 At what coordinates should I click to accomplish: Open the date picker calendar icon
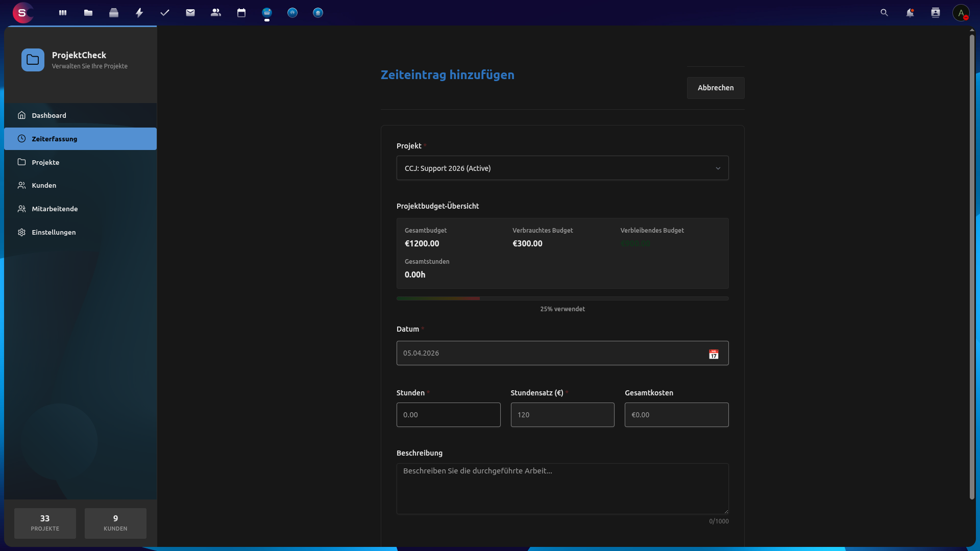coord(714,354)
